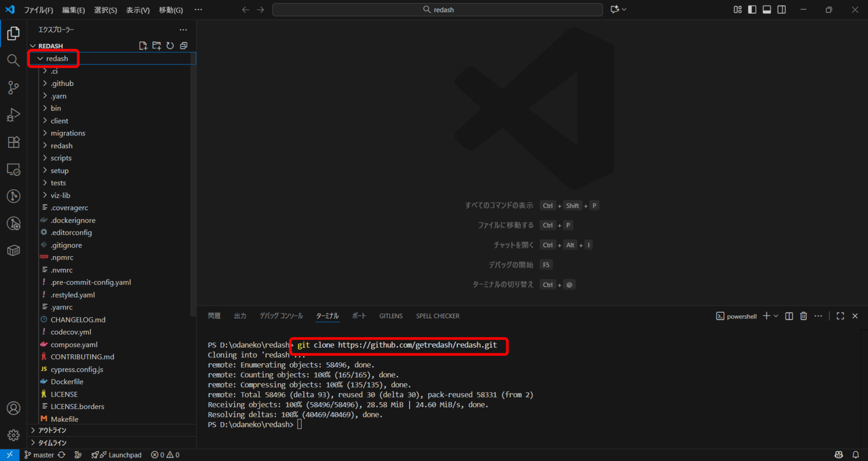
Task: Expand the timeline (タイムライン) section
Action: coord(112,443)
